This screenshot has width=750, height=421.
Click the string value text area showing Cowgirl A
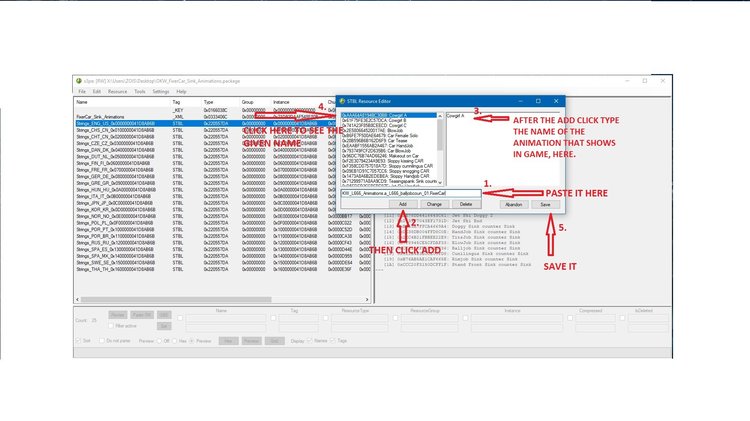(503, 149)
